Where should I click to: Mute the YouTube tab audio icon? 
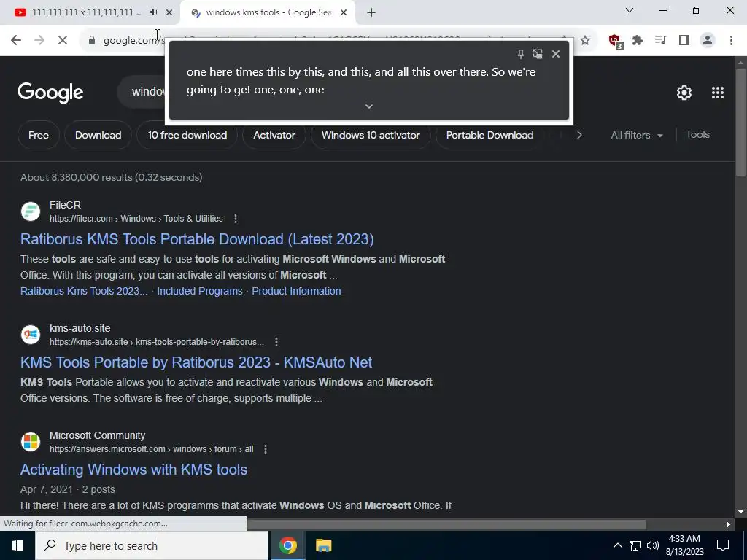tap(153, 12)
